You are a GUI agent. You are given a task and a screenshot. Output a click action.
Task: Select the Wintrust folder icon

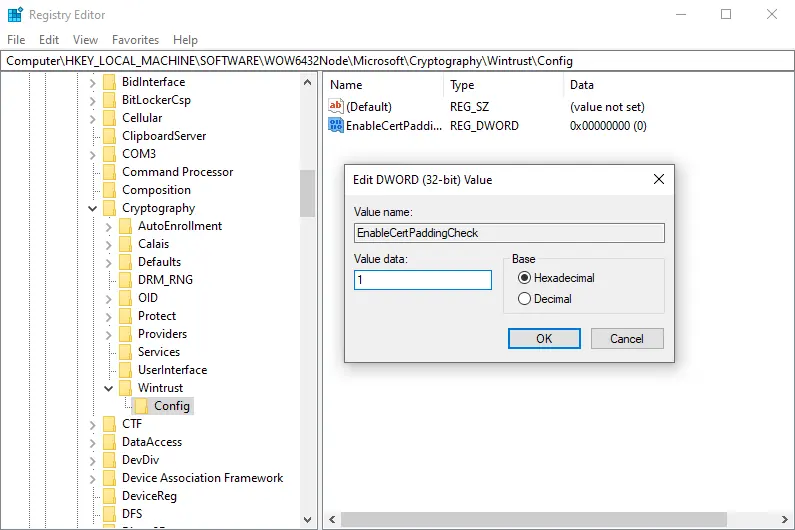click(125, 388)
